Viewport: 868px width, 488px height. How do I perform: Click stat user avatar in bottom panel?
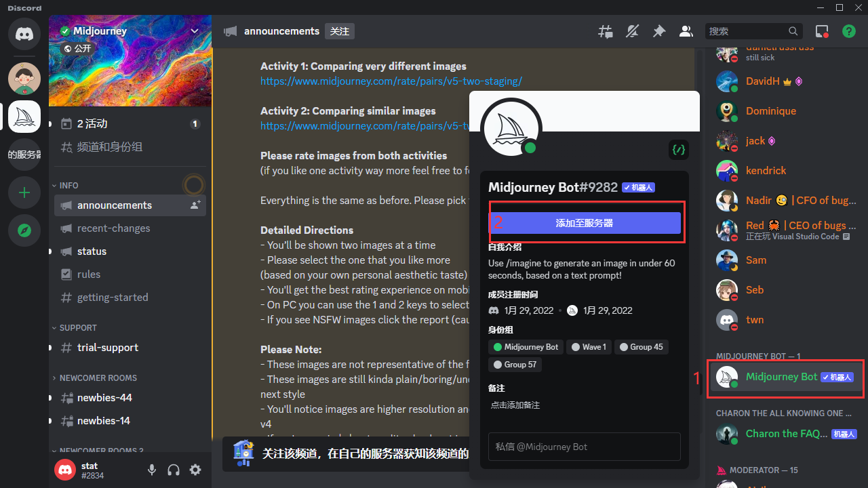[65, 470]
